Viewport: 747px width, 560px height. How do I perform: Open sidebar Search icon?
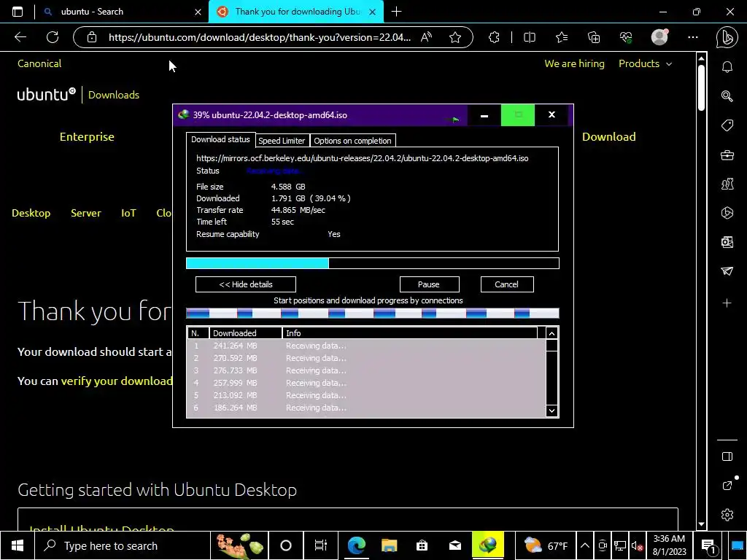(727, 96)
